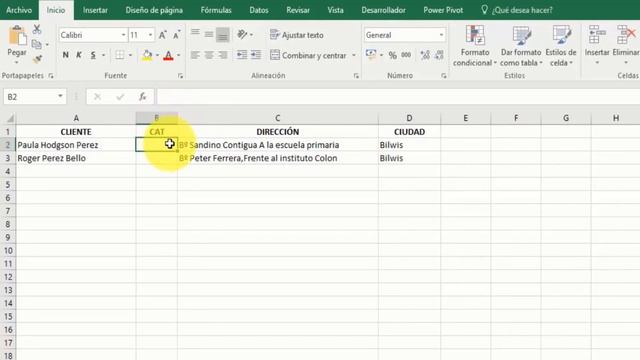The height and width of the screenshot is (360, 640).
Task: Click Combinar y centrar button
Action: click(308, 55)
